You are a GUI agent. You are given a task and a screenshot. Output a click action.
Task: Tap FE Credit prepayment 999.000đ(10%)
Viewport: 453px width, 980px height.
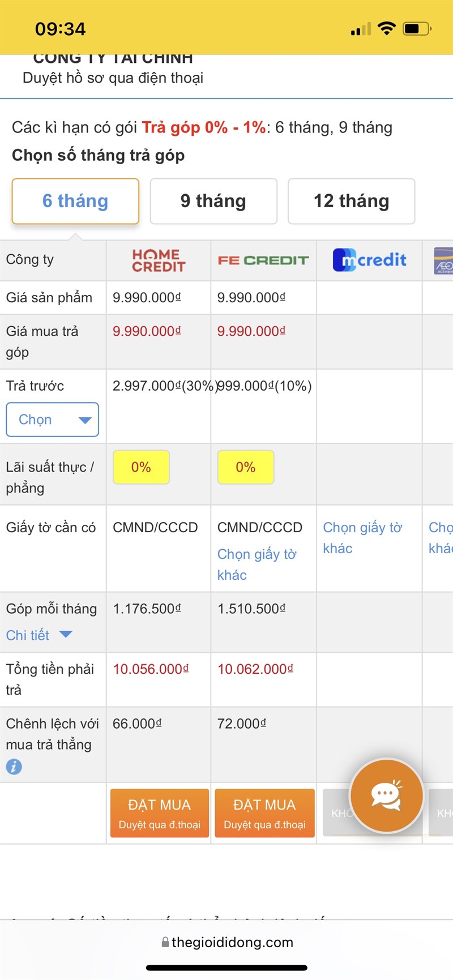(264, 386)
